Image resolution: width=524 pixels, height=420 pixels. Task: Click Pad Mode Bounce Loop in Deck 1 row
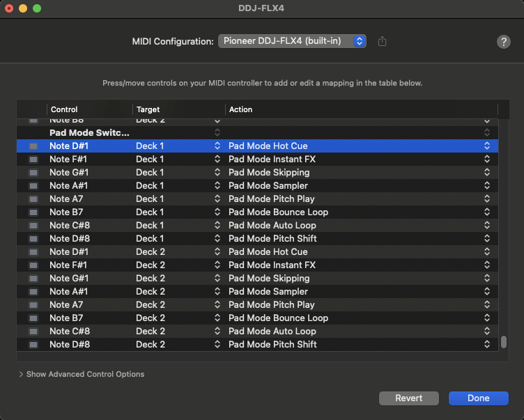coord(279,212)
